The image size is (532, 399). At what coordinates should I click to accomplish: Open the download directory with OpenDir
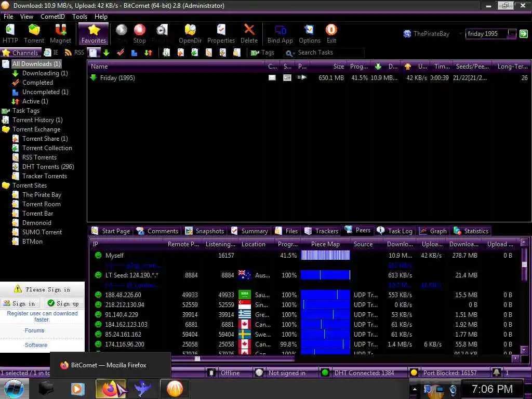click(190, 34)
